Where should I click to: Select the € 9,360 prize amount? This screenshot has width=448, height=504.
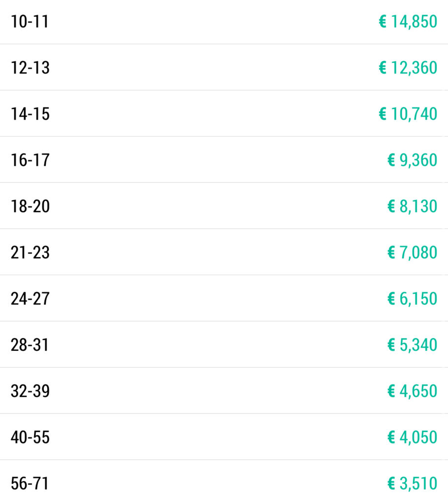[x=412, y=160]
